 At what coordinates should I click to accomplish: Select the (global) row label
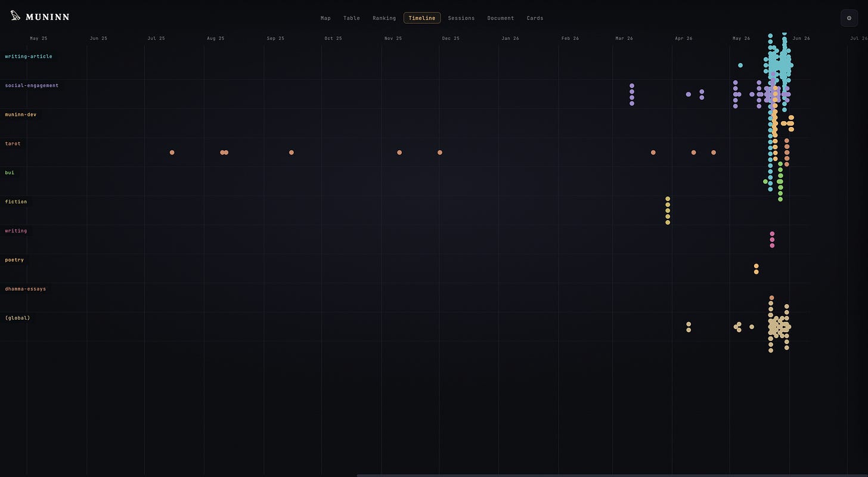(18, 318)
